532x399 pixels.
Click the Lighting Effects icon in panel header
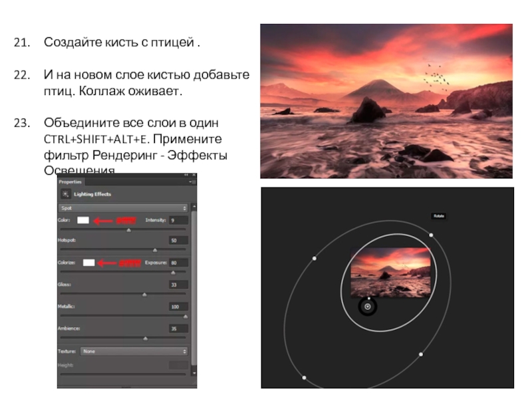pyautogui.click(x=65, y=194)
